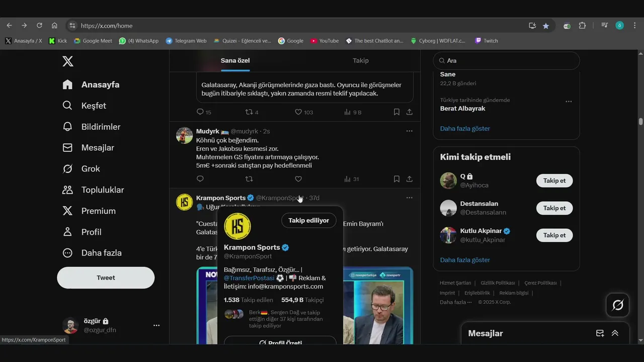
Task: Open Çerez Politikası footer link
Action: point(540,283)
